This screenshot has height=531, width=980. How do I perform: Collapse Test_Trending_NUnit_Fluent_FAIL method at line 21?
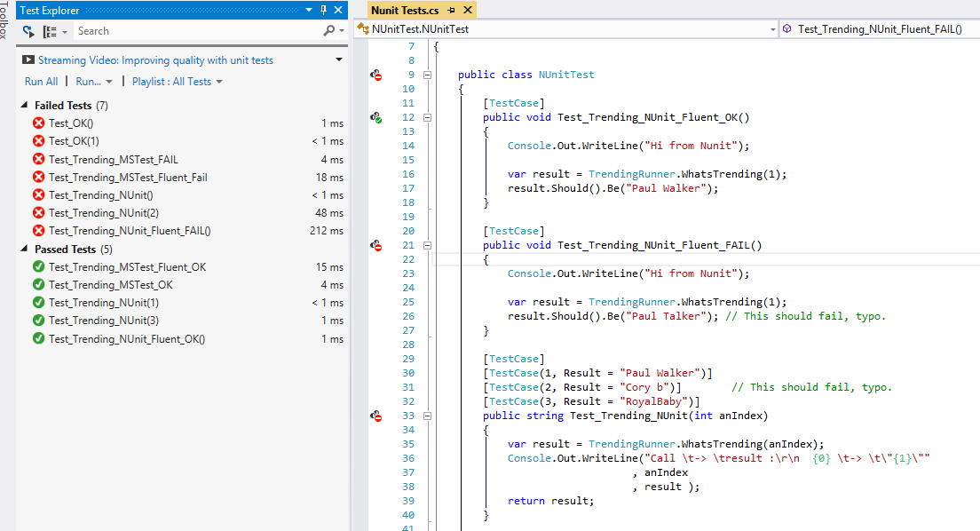click(x=428, y=246)
